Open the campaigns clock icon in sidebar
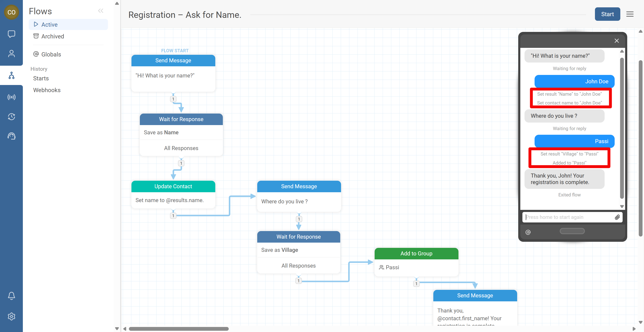The image size is (644, 332). 11,117
